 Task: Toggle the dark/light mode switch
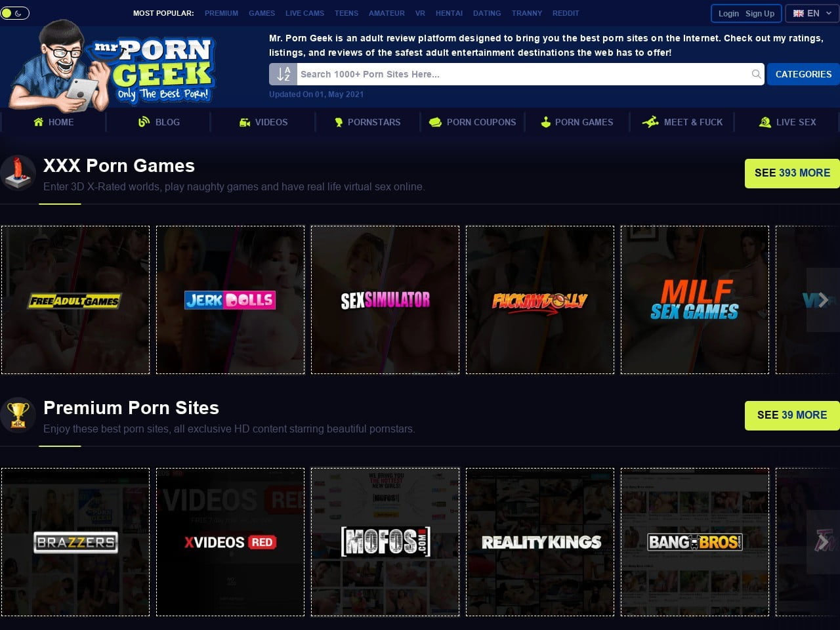pyautogui.click(x=15, y=13)
